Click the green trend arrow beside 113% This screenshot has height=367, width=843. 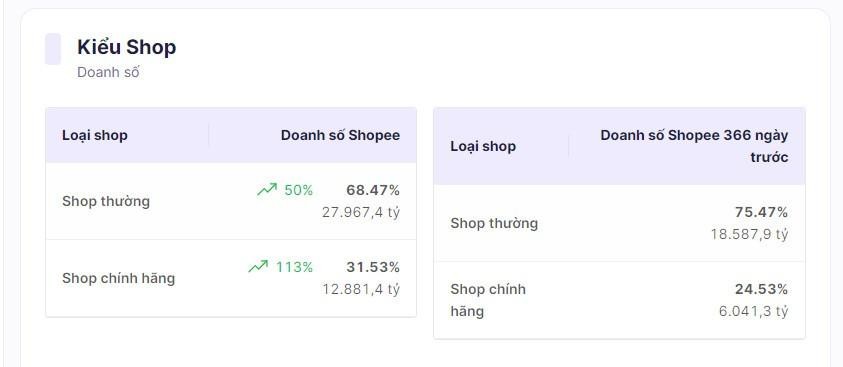click(x=258, y=267)
